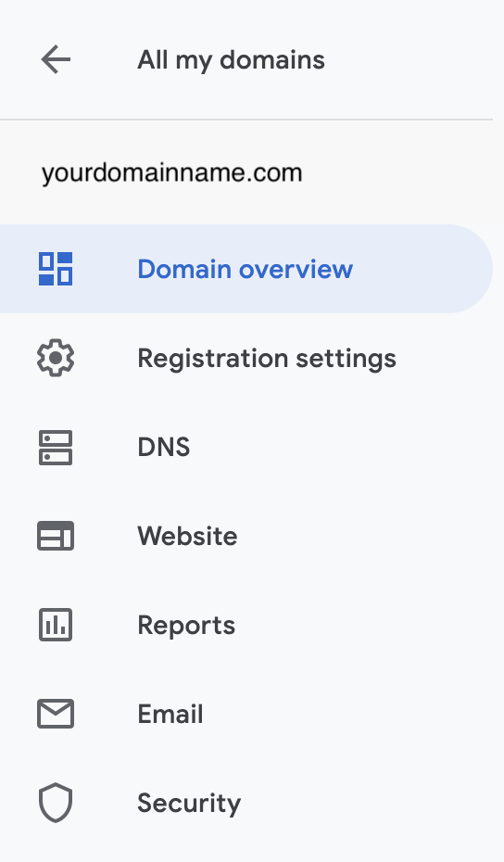Click the Registration settings gear icon

[56, 358]
